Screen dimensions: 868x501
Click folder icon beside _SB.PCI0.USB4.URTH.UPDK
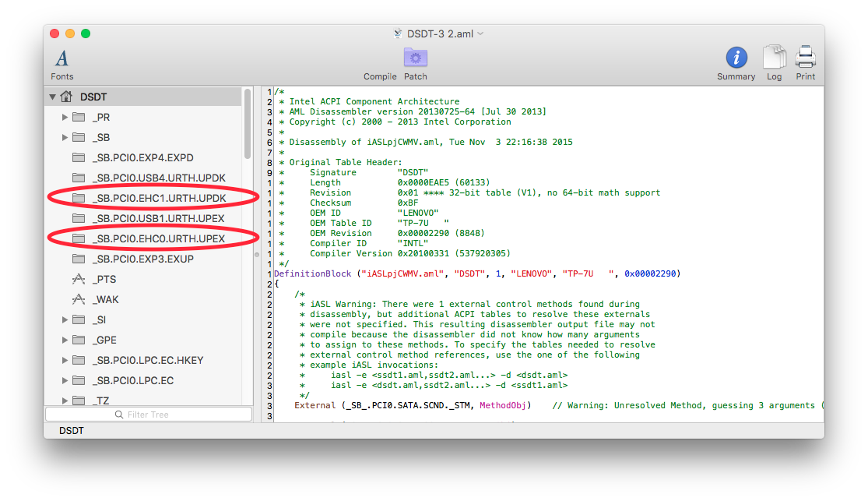pos(79,178)
